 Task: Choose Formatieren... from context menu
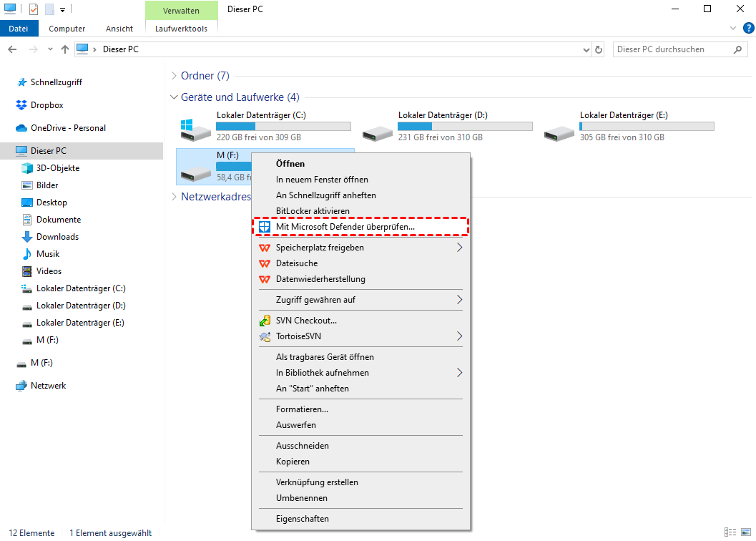[302, 409]
